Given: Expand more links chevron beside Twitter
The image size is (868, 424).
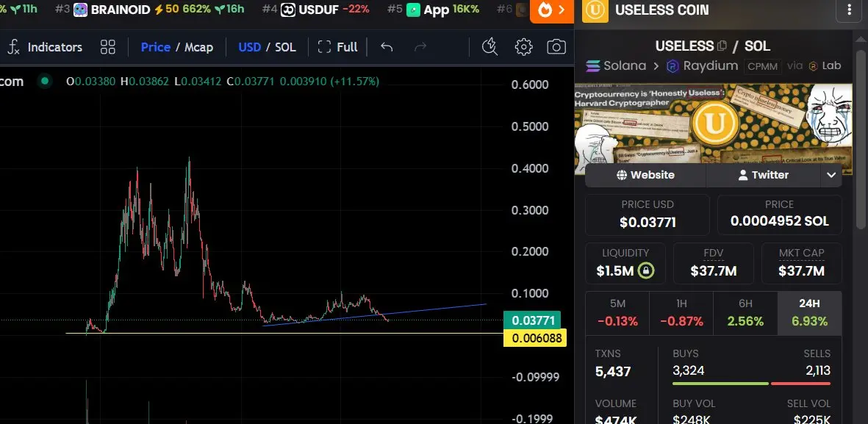Looking at the screenshot, I should tap(831, 175).
